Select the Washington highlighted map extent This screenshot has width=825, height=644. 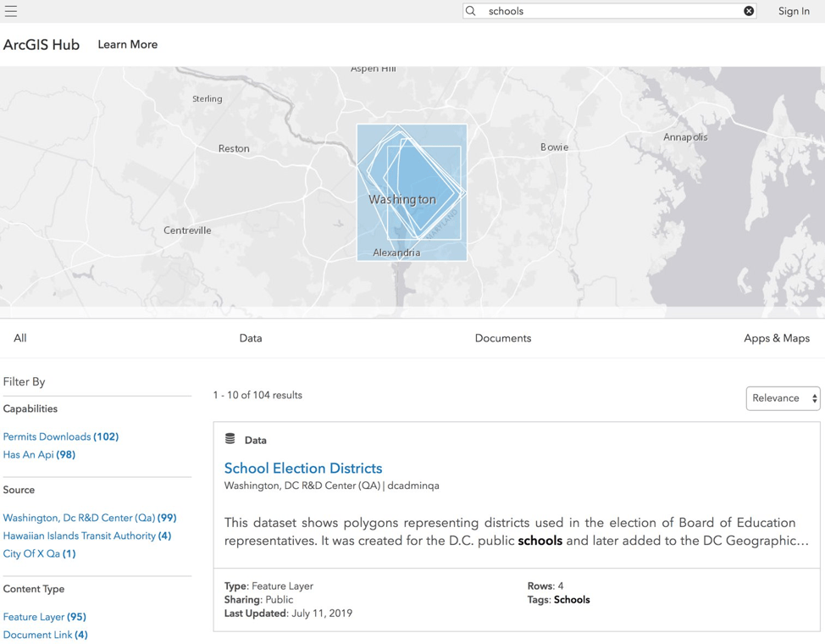coord(412,192)
